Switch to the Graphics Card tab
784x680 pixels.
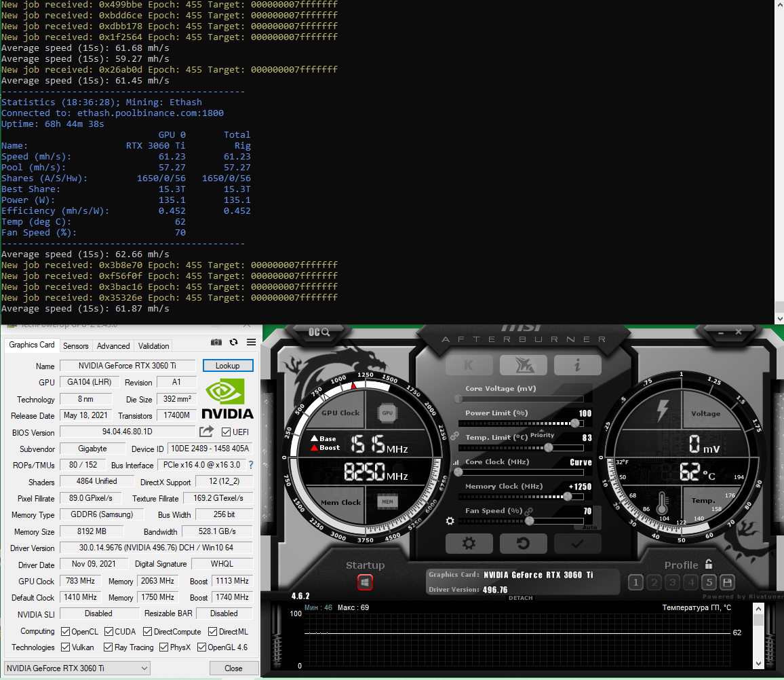pos(31,345)
